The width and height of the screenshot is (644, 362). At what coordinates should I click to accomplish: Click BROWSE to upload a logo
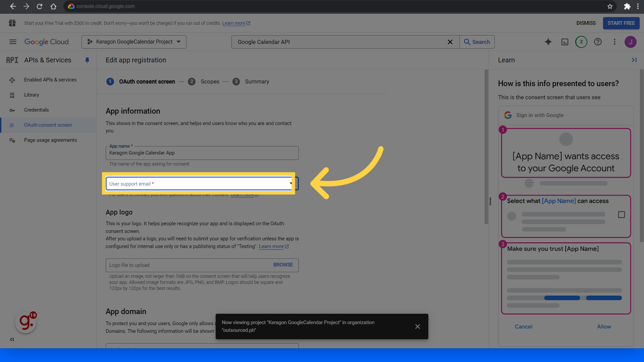click(283, 265)
